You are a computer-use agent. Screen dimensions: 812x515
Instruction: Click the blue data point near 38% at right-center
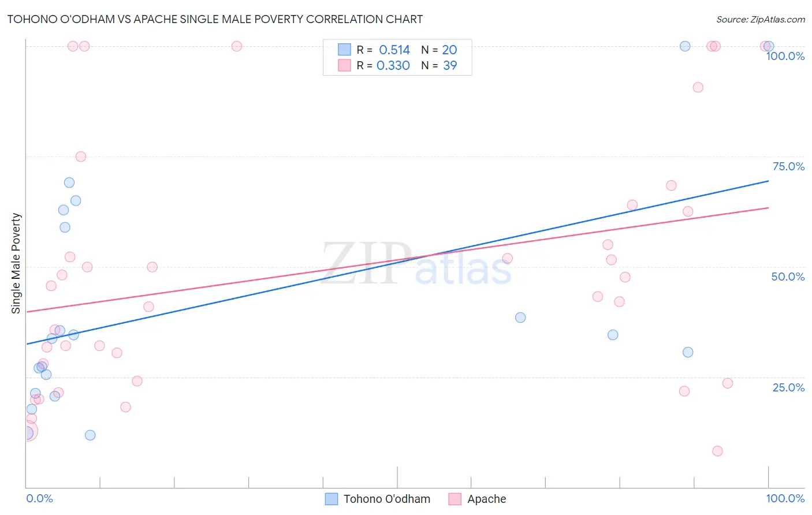pos(520,318)
